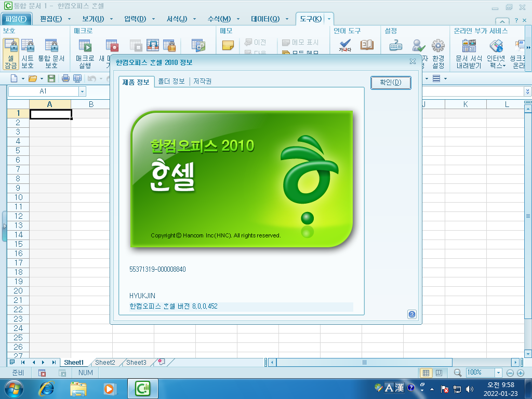Viewport: 532px width, 399px height.
Task: Select the Sheet1 tab
Action: (74, 362)
